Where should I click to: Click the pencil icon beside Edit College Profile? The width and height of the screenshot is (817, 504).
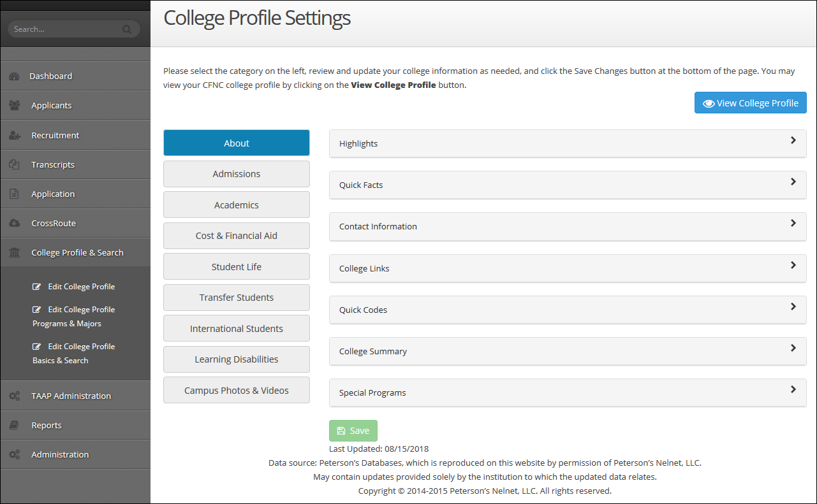37,286
